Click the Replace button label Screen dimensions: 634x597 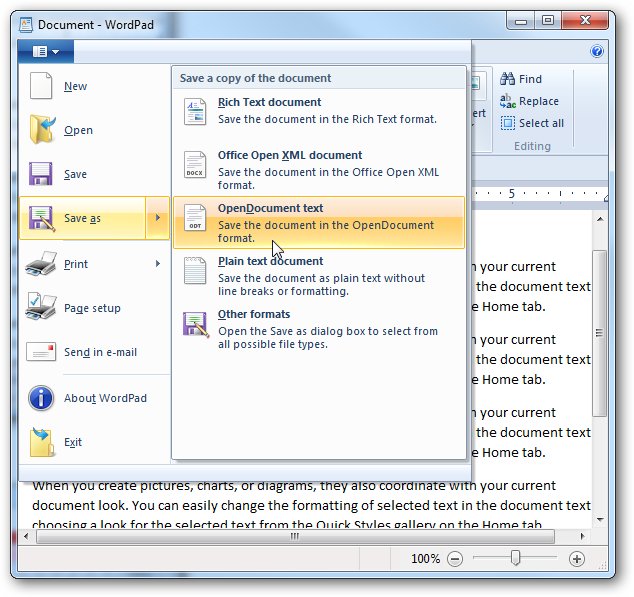click(539, 101)
